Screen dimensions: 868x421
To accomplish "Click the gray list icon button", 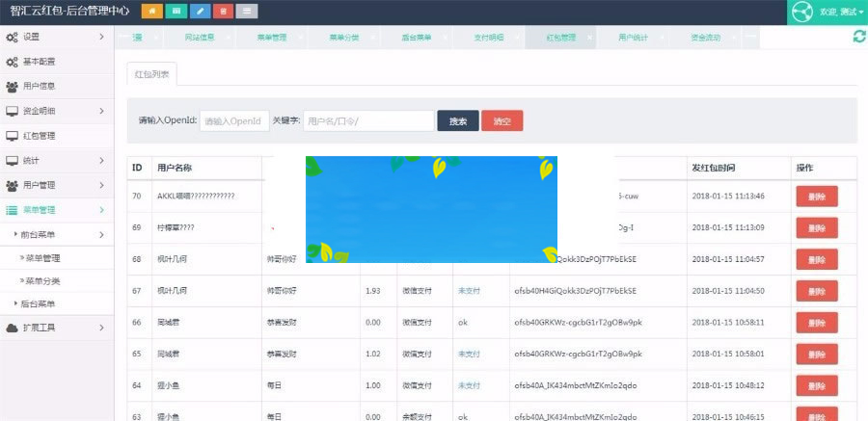I will (247, 12).
